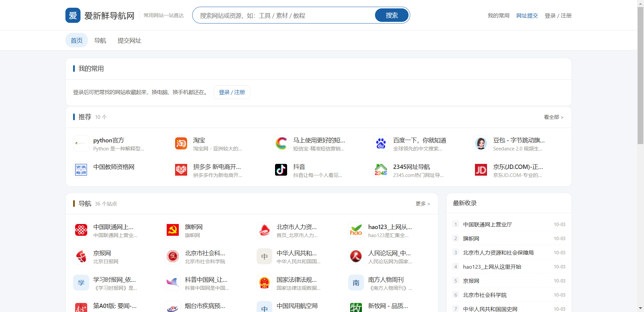Open the 国家法律法规 emblem icon
644x312 pixels.
point(265,283)
